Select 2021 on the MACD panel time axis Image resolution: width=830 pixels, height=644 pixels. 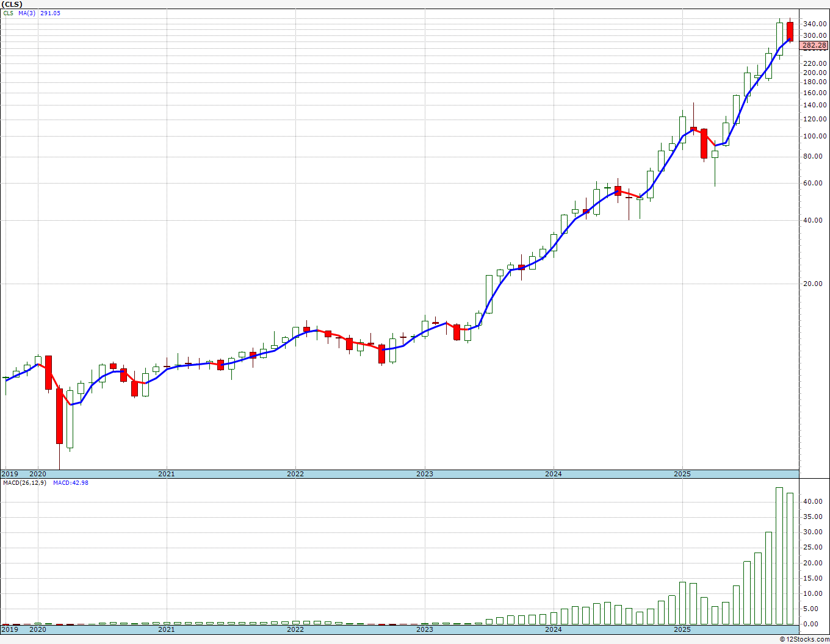(x=167, y=629)
